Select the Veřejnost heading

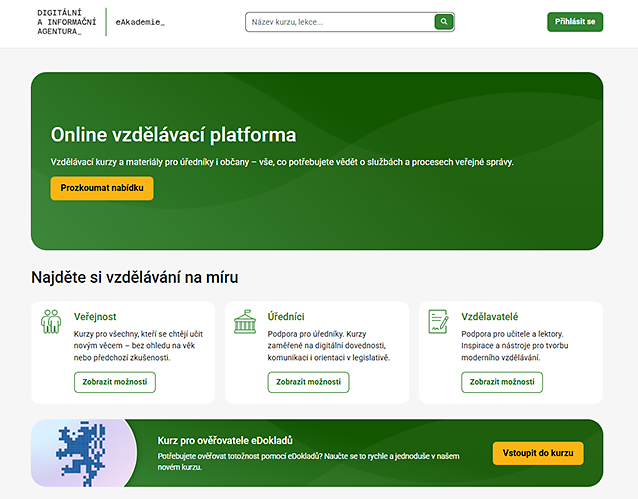(x=95, y=316)
